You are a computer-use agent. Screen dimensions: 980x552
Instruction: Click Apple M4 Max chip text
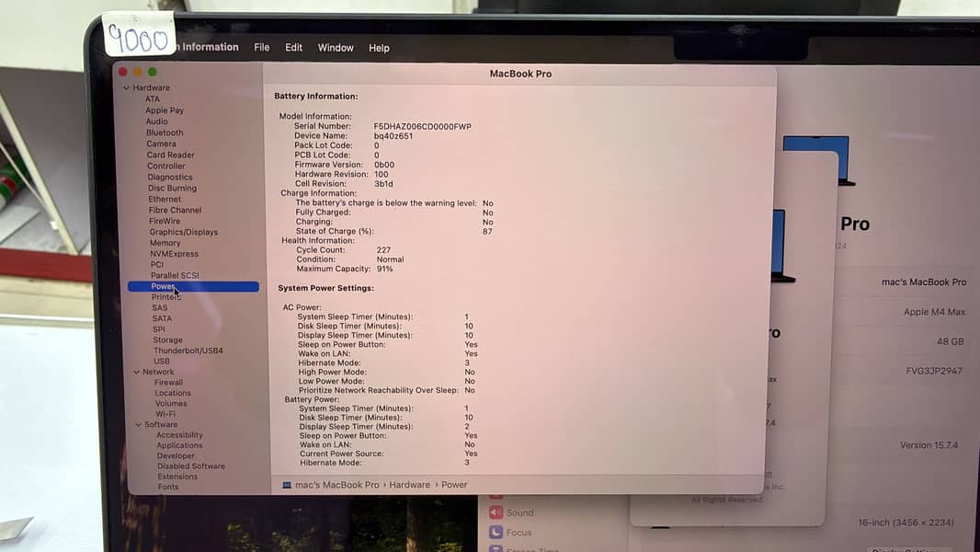tap(934, 312)
